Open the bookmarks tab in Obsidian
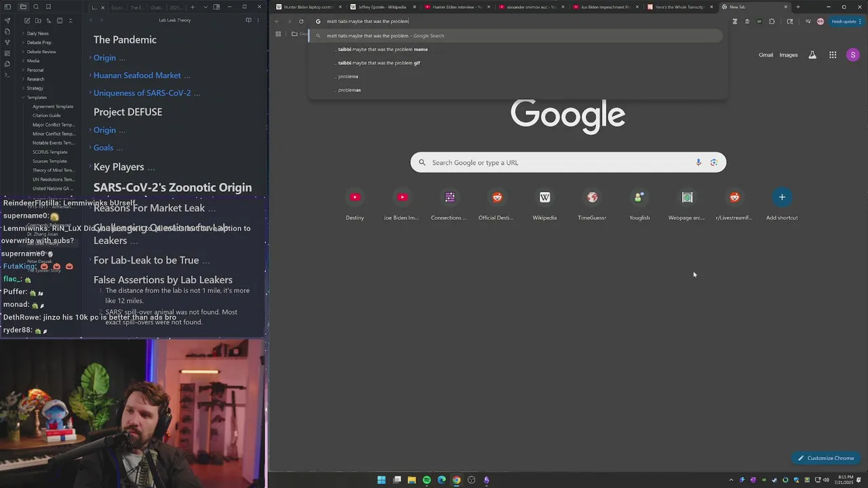This screenshot has width=868, height=488. (x=48, y=7)
